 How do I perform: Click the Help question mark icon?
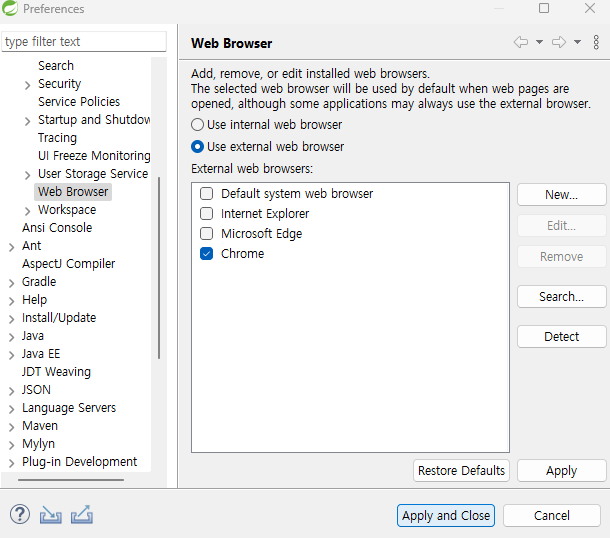[19, 514]
